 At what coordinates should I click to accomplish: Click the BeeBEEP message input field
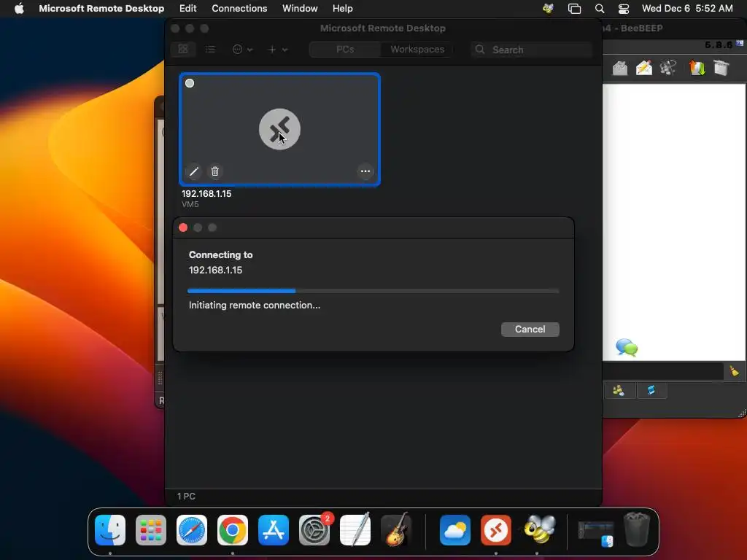coord(664,371)
